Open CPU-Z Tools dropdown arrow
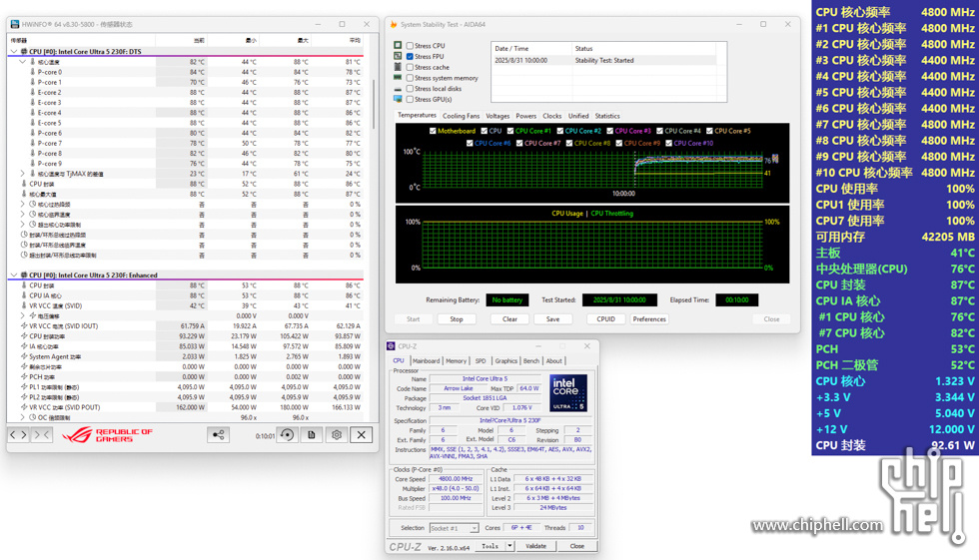Viewport: 979px width, 560px height. click(x=509, y=546)
